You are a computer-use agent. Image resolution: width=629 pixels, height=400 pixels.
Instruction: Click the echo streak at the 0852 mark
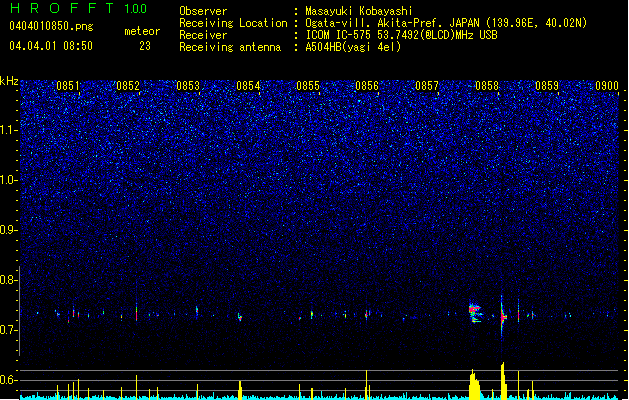(x=136, y=312)
